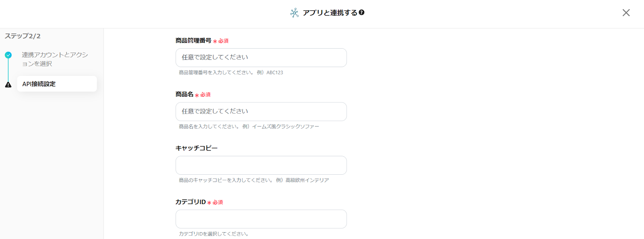
Task: Click the カテゴリID label text
Action: tap(190, 202)
